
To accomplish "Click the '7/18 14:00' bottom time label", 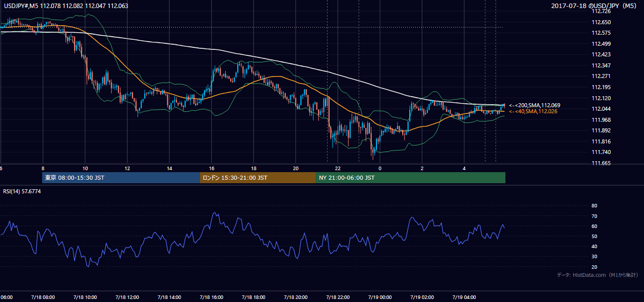I will pyautogui.click(x=169, y=297).
